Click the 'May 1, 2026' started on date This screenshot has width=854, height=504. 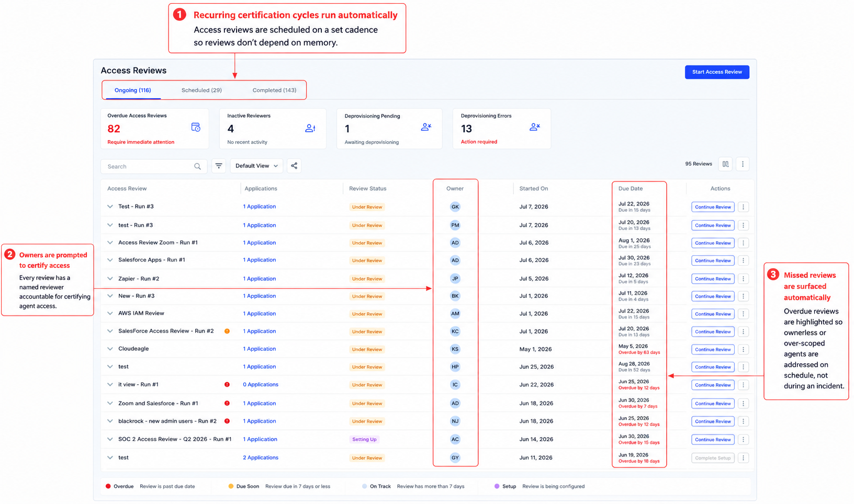[536, 349]
